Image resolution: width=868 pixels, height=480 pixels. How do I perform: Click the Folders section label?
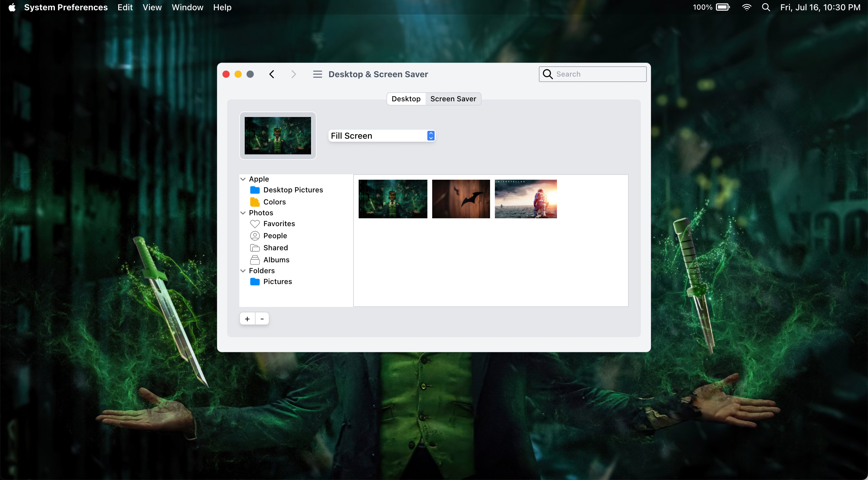(x=262, y=271)
